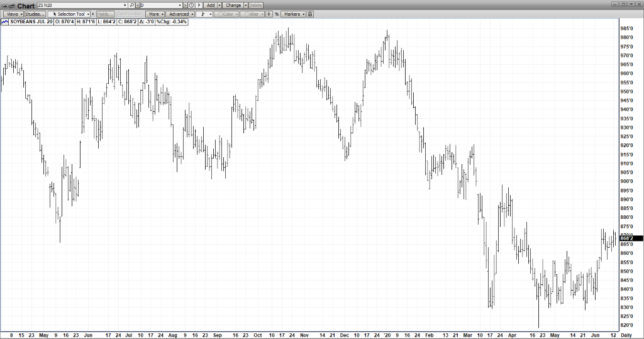Click the disabled Fields... button

(x=105, y=14)
